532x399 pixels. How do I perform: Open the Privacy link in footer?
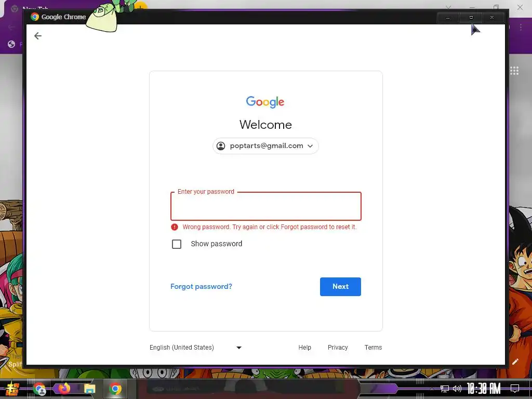pos(338,348)
